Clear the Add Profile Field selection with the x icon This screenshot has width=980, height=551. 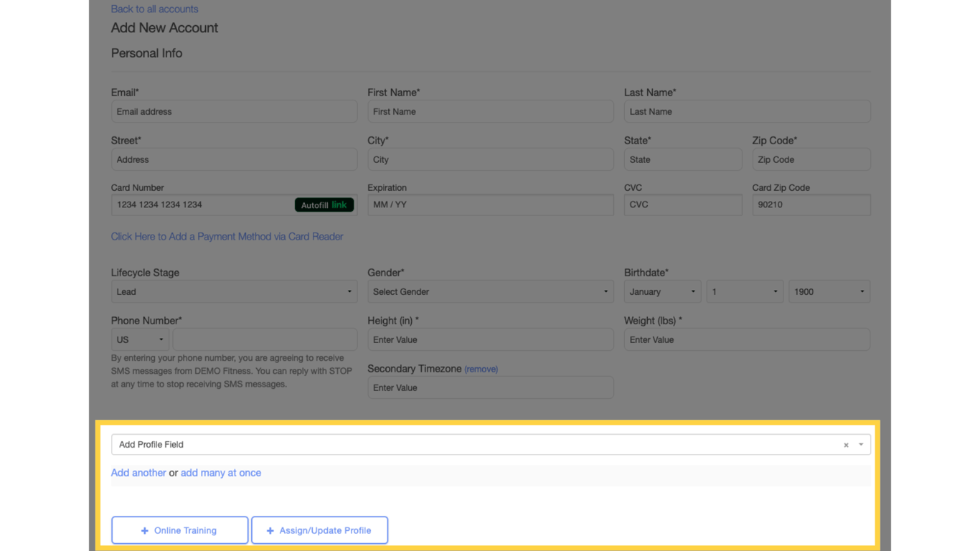tap(846, 445)
